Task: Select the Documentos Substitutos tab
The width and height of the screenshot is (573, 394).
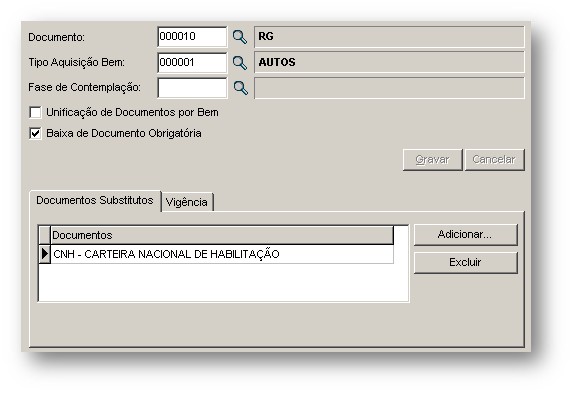Action: point(95,201)
